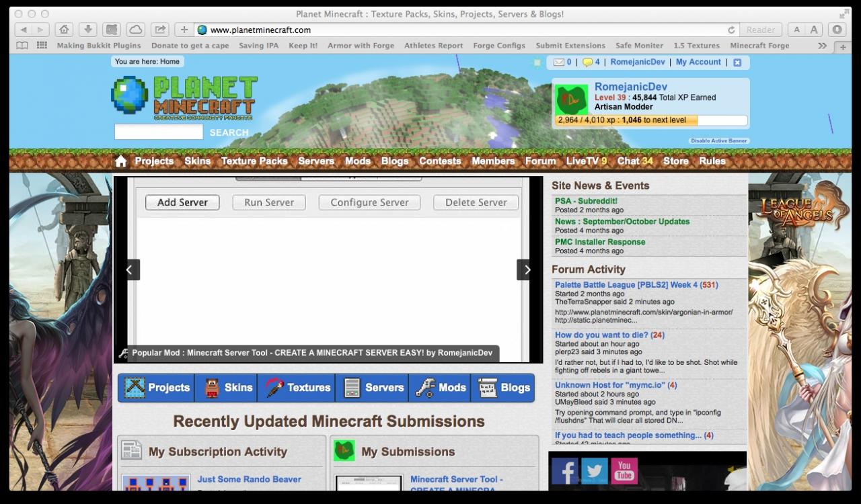The width and height of the screenshot is (861, 504).
Task: Open the mail envelope icon showing 0 messages
Action: [560, 62]
